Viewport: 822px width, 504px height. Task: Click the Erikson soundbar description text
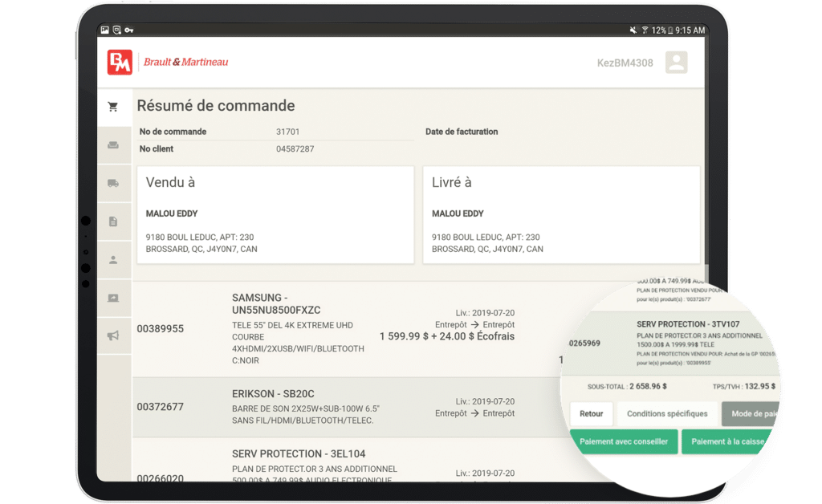(x=306, y=414)
